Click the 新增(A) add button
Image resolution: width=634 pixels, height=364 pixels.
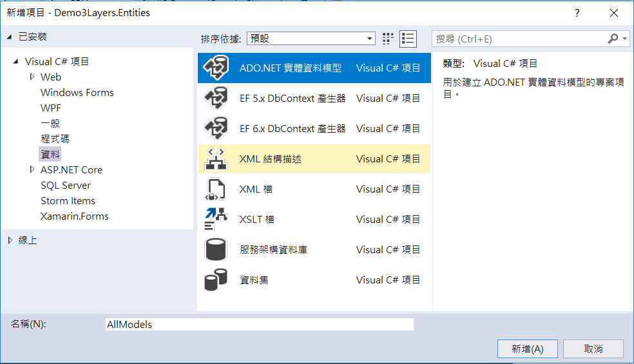(528, 349)
